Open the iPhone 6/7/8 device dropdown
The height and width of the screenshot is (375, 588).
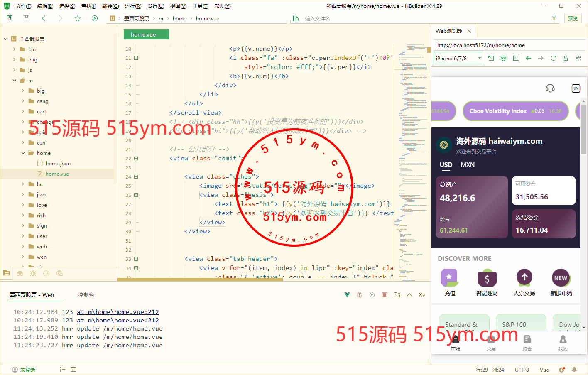[x=458, y=58]
